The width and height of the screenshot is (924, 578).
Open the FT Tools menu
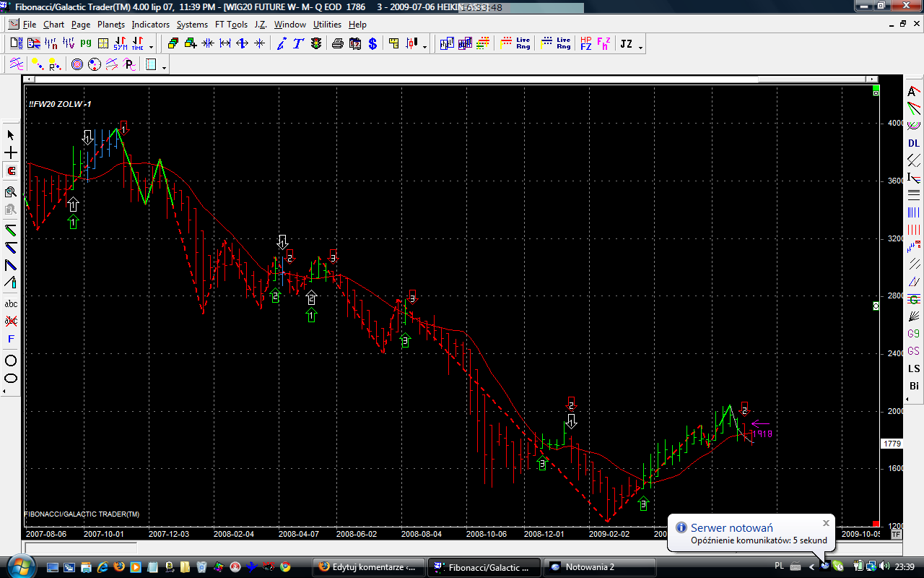[x=231, y=25]
